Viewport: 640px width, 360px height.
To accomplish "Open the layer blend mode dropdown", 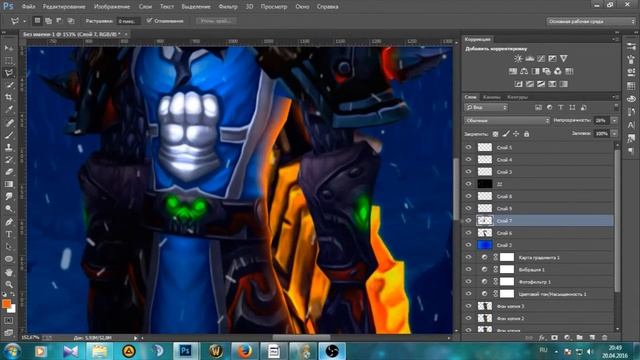I will click(x=507, y=120).
